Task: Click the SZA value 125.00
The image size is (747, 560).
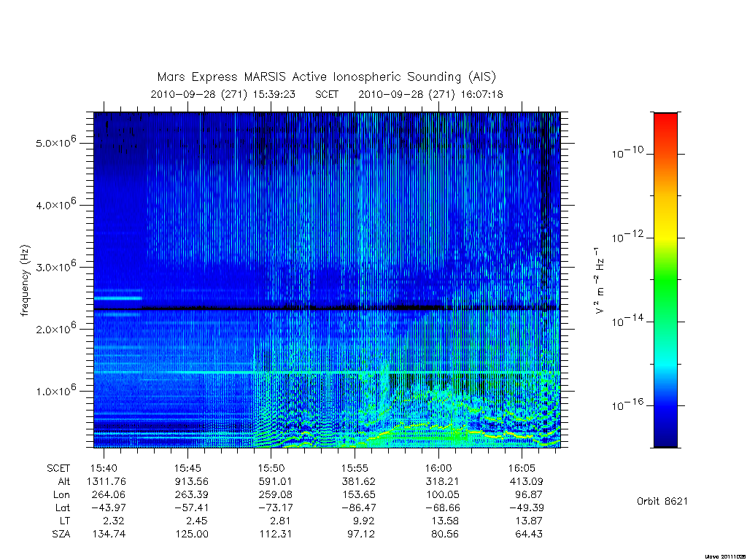Action: pos(192,534)
